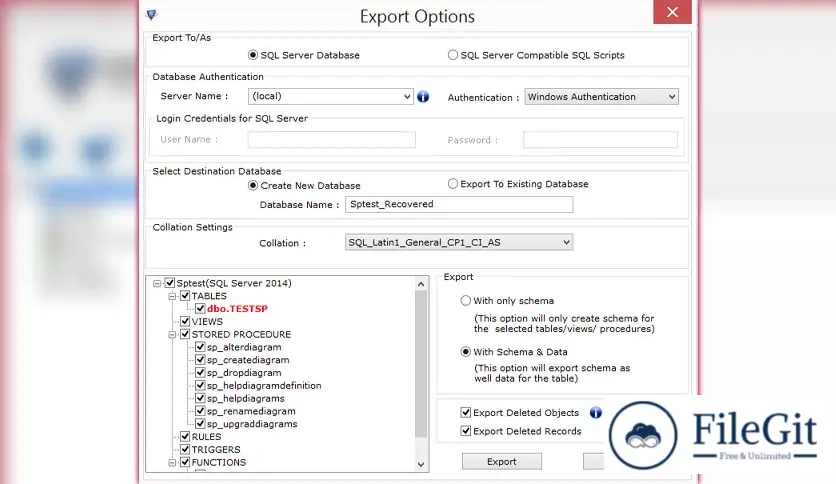The image size is (836, 484).
Task: Select SQL Server Database radio option
Action: click(253, 55)
